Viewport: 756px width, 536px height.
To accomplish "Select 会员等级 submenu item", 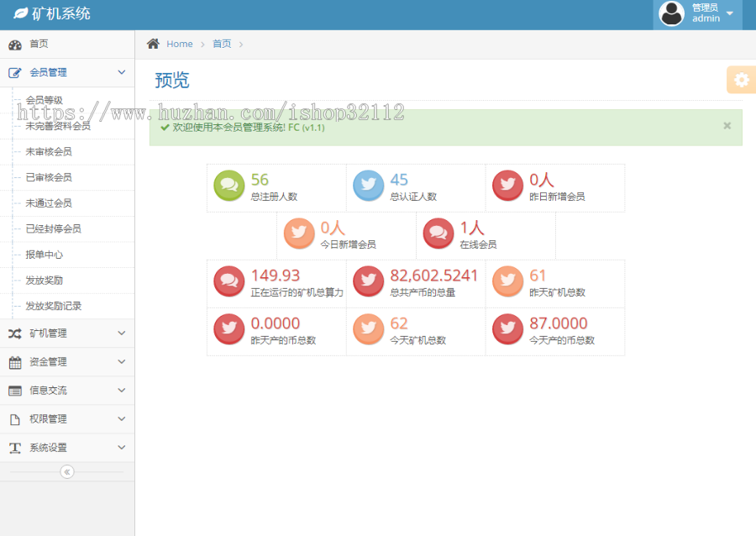I will (x=45, y=100).
